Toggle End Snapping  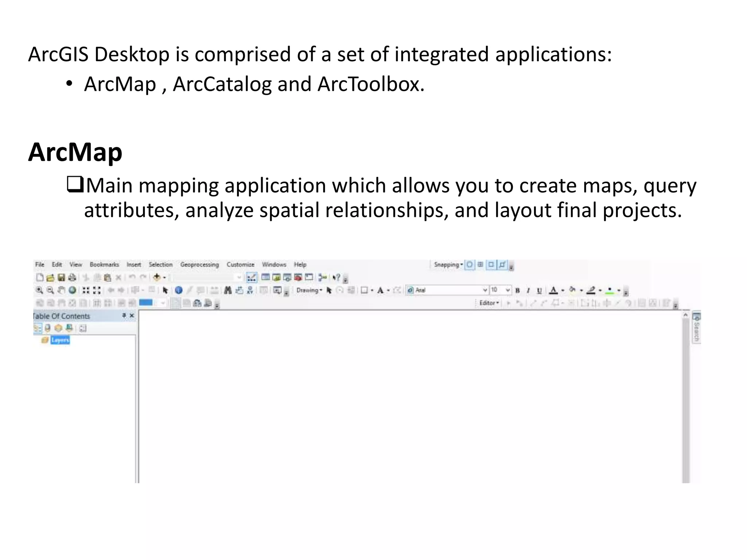[x=480, y=264]
